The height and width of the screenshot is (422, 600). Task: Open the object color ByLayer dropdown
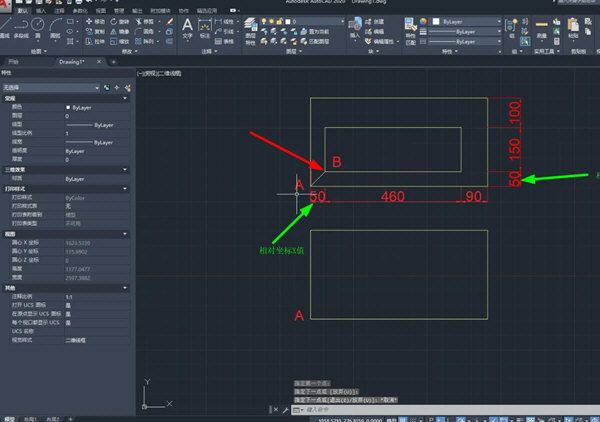467,21
